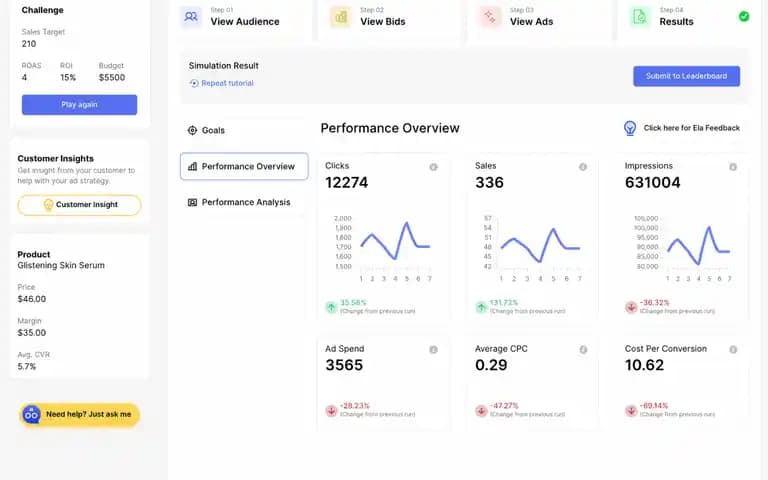Screen dimensions: 768x480
Task: Click the Performance Analysis icon
Action: [192, 202]
